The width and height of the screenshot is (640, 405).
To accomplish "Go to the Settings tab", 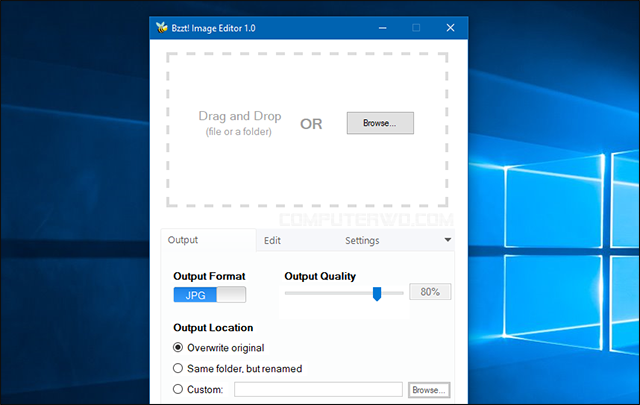I will tap(362, 240).
